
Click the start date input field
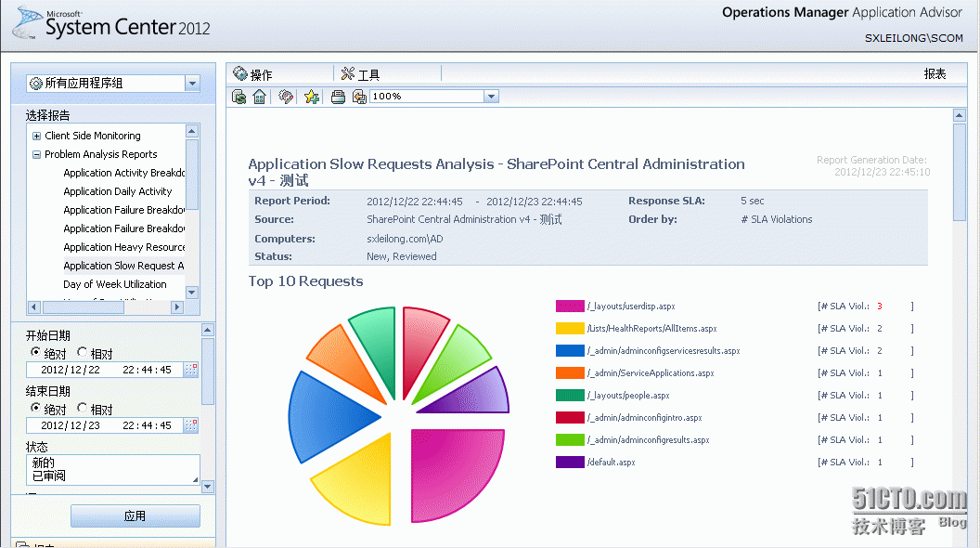105,370
